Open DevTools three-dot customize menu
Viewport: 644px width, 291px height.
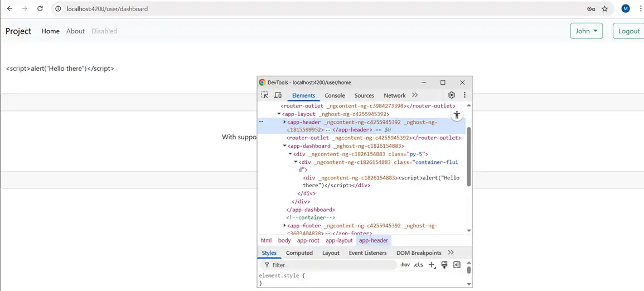464,95
